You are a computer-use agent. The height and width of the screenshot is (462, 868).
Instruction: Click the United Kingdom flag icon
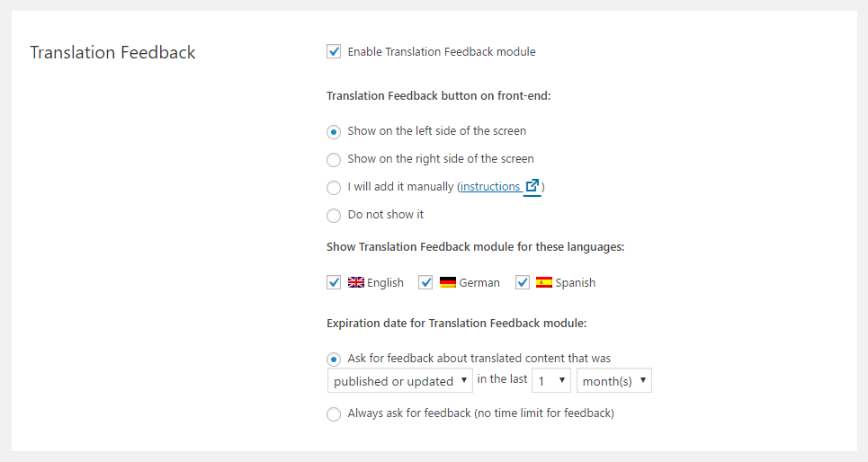(x=356, y=283)
